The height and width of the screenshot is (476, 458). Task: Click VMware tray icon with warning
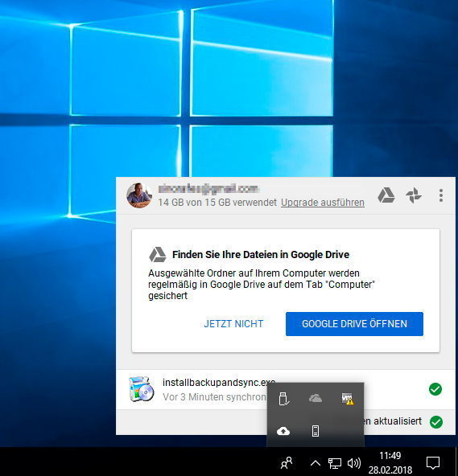click(x=347, y=398)
